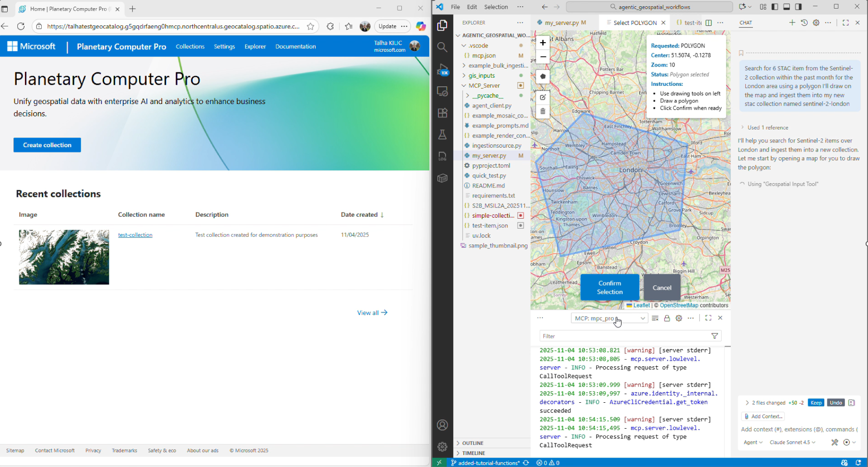Expand the OUTLINE section
Screen dimensions: 868x467
(x=473, y=443)
